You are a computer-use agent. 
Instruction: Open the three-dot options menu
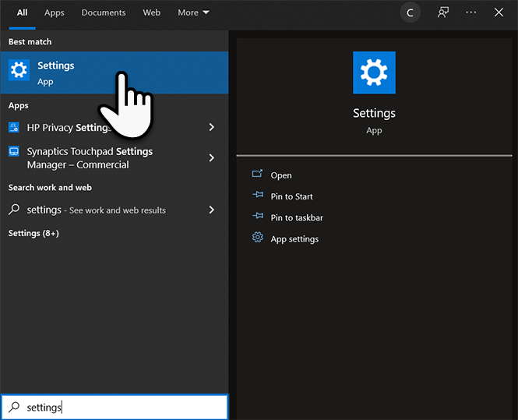[x=470, y=12]
